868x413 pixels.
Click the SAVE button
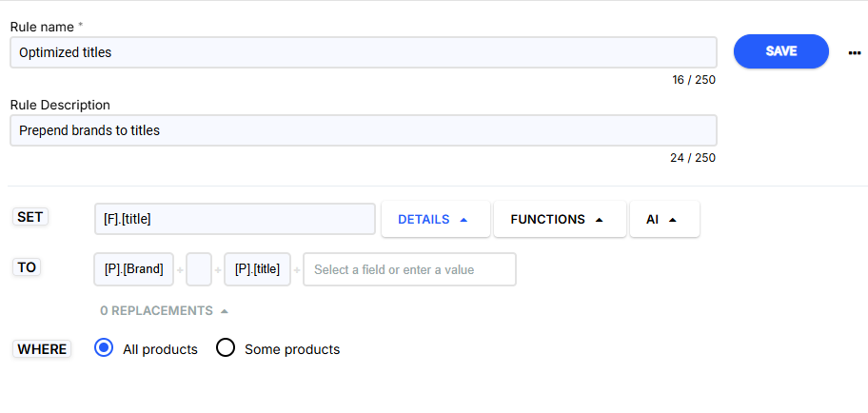[780, 51]
